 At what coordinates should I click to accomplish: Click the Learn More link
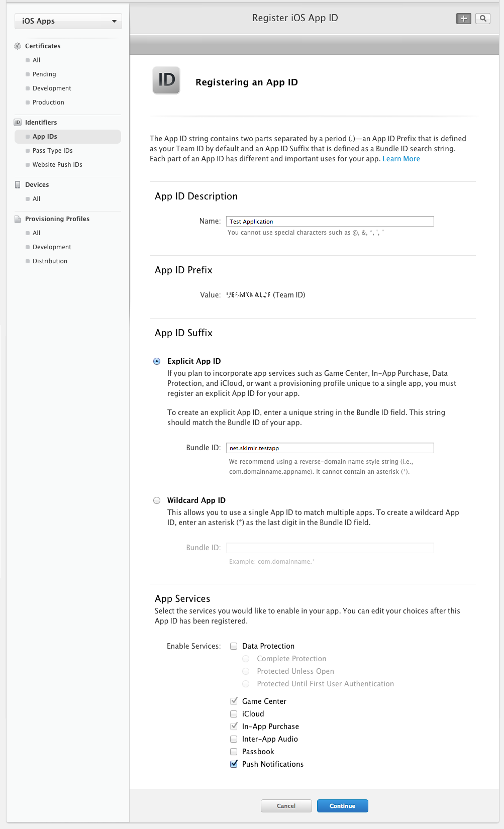pos(401,159)
